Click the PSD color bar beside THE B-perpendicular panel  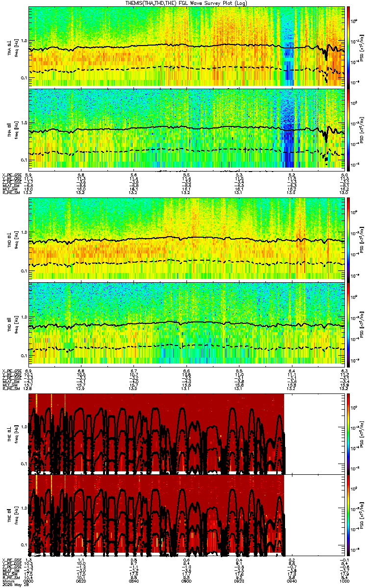pyautogui.click(x=349, y=433)
